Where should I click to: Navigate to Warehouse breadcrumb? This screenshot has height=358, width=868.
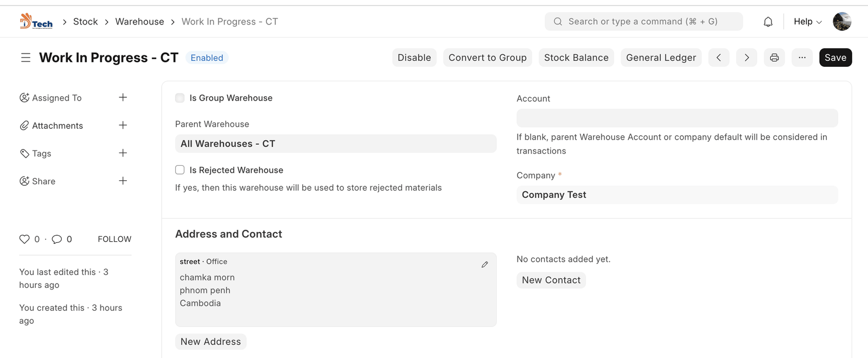139,22
